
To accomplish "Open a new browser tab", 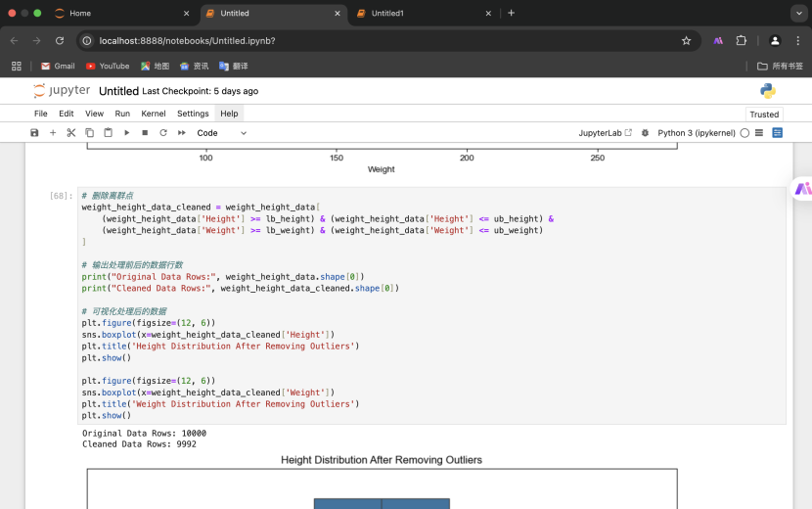I will (x=511, y=13).
